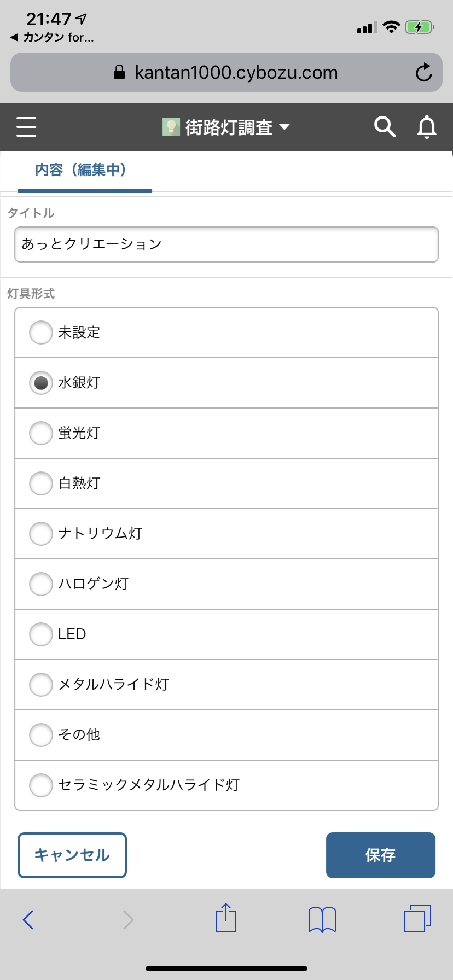Expand the 街路灯調査 app dropdown arrow
The height and width of the screenshot is (980, 453).
point(284,127)
